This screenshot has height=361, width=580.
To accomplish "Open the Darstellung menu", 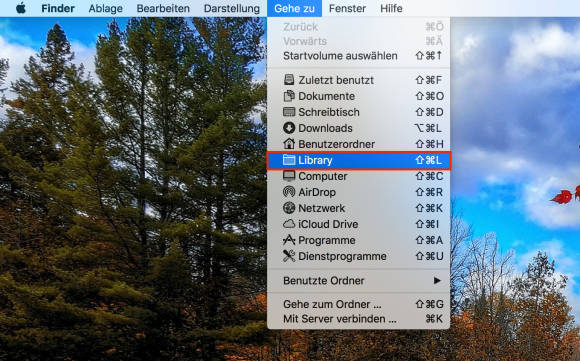I will (232, 8).
